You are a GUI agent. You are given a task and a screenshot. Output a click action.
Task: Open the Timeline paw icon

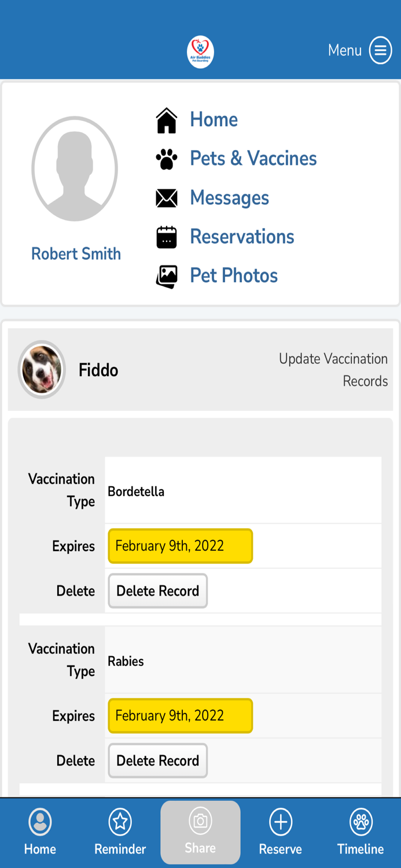click(x=360, y=822)
